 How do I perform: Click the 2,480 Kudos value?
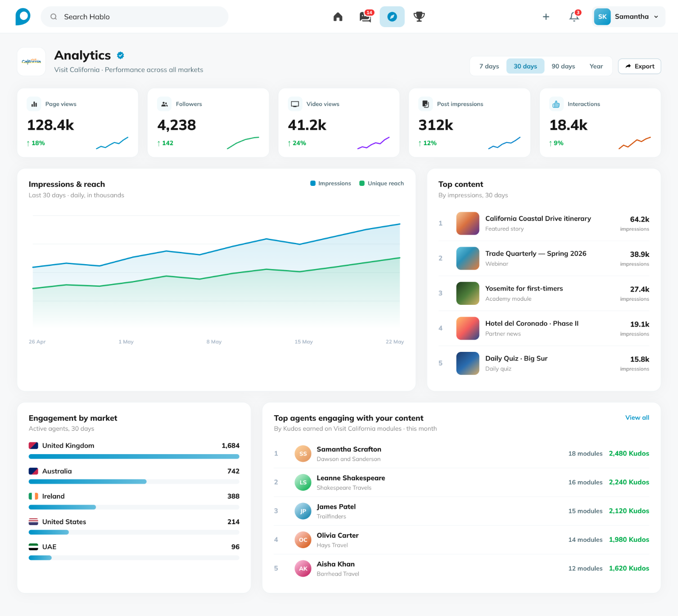pyautogui.click(x=629, y=454)
